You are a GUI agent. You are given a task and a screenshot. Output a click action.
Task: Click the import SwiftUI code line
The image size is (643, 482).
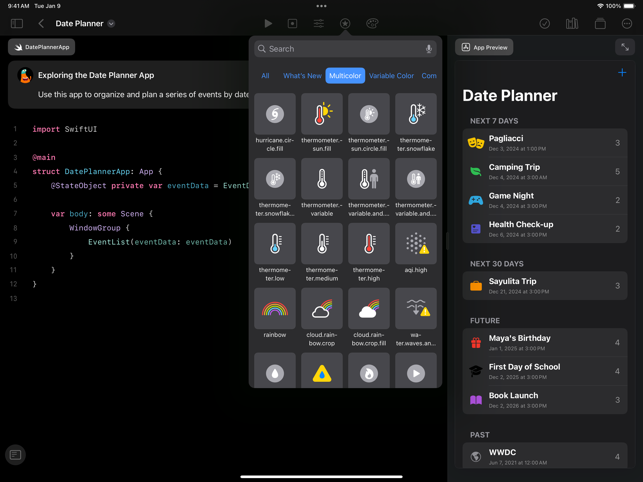[65, 129]
